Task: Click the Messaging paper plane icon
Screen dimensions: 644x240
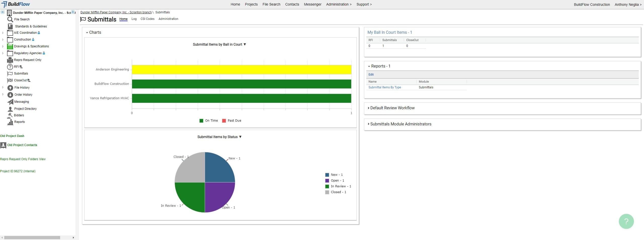Action: click(10, 102)
